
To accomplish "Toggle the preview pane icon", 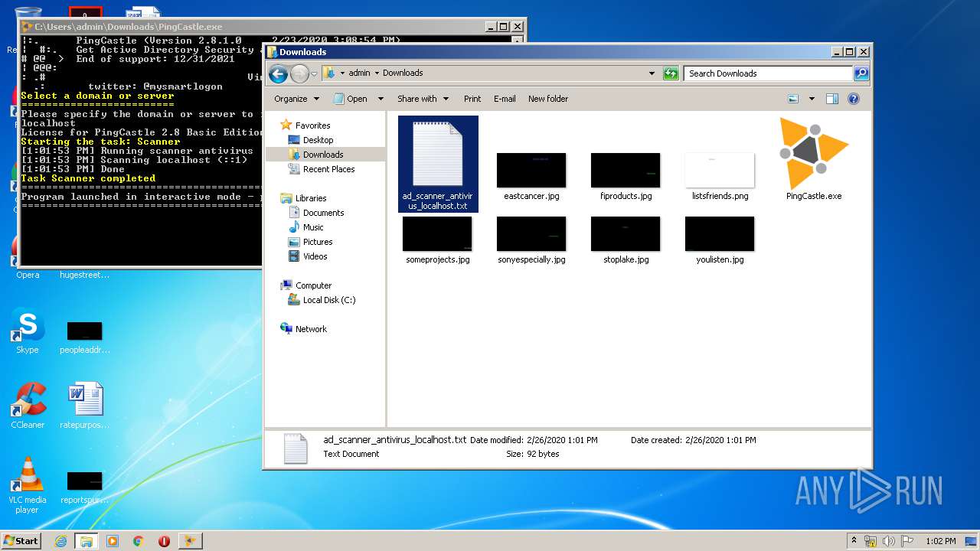I will coord(832,99).
